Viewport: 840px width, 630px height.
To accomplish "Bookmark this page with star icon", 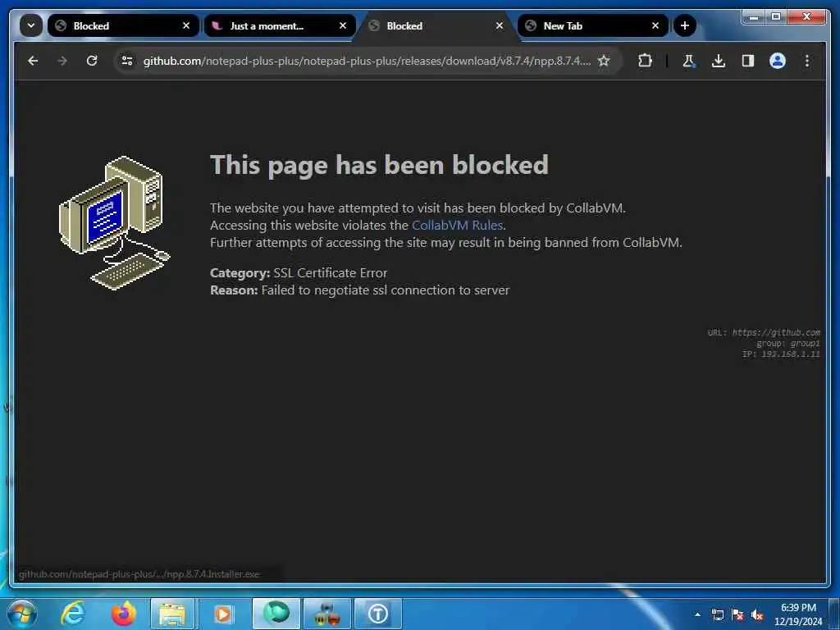I will [x=604, y=61].
